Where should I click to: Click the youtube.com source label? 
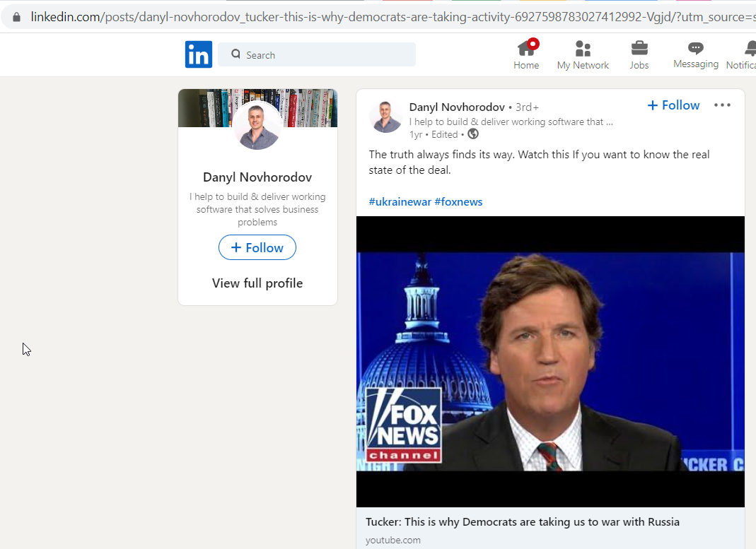click(x=393, y=541)
